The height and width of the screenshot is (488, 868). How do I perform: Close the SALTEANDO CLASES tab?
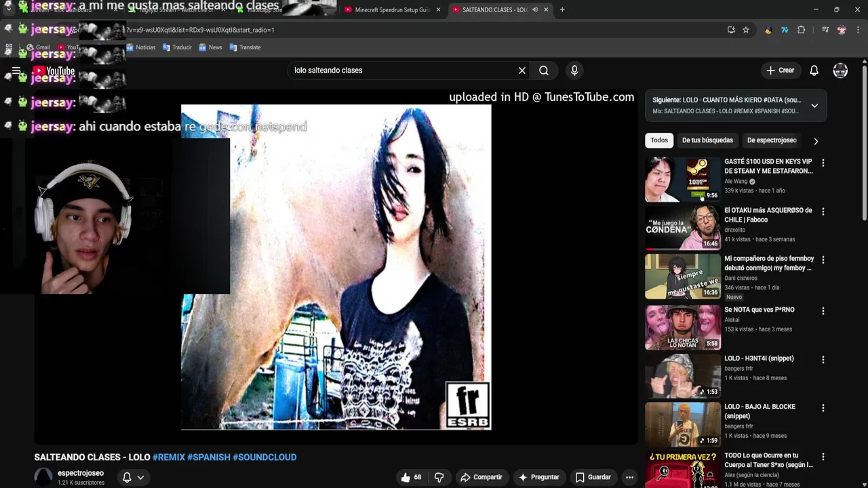[x=546, y=9]
